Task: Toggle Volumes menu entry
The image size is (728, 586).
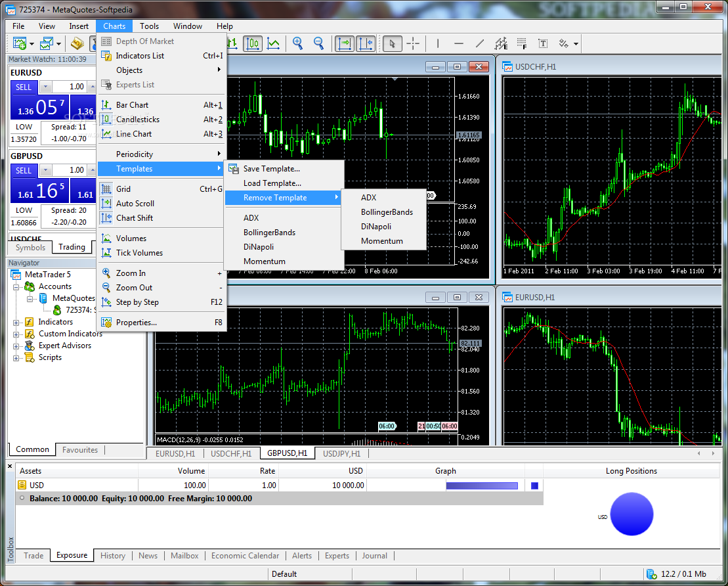Action: [x=162, y=238]
